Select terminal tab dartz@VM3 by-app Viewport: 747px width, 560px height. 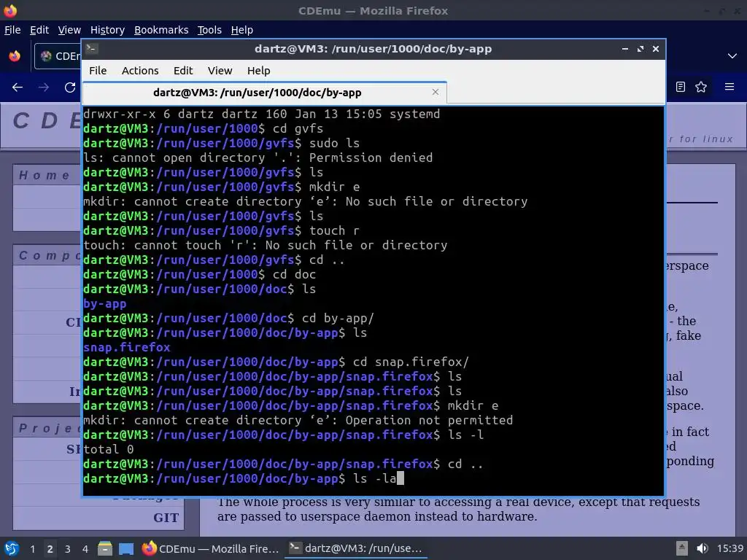coord(258,93)
